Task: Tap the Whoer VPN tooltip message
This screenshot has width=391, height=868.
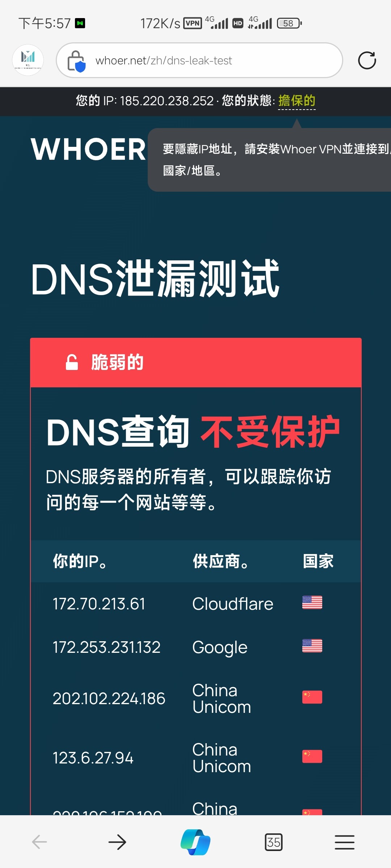Action: (269, 159)
